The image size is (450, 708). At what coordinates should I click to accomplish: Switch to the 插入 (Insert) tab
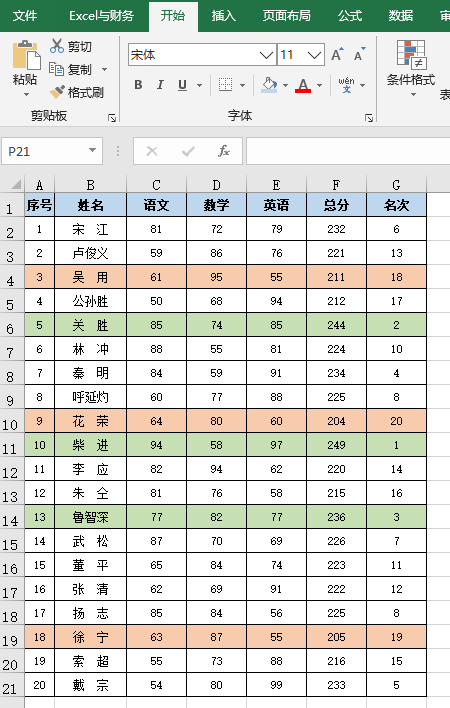[224, 16]
